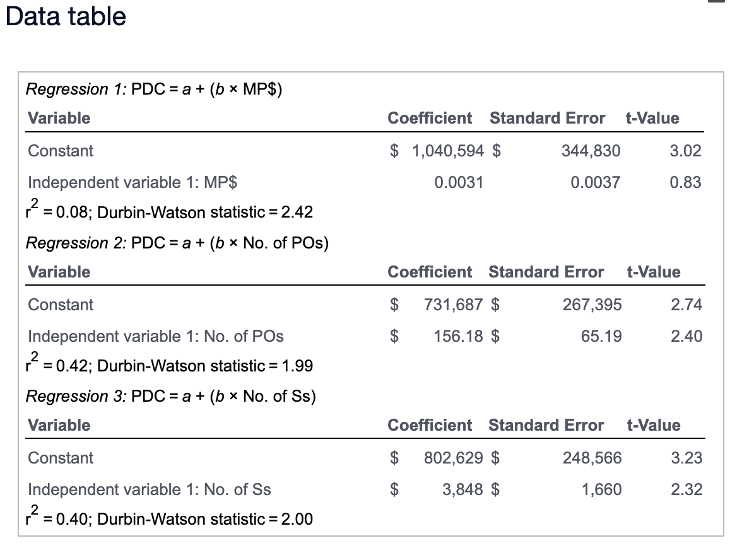Select the 731,687 constant coefficient
Image resolution: width=742 pixels, height=560 pixels.
(454, 305)
